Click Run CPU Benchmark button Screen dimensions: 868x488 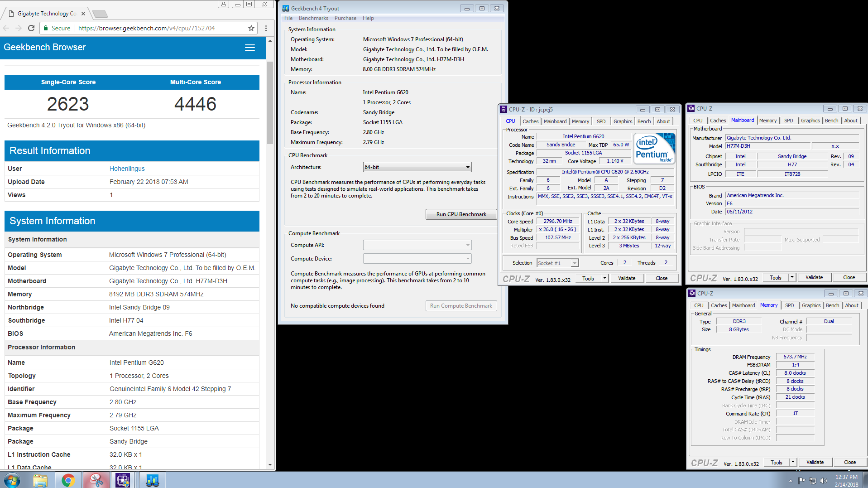click(461, 214)
